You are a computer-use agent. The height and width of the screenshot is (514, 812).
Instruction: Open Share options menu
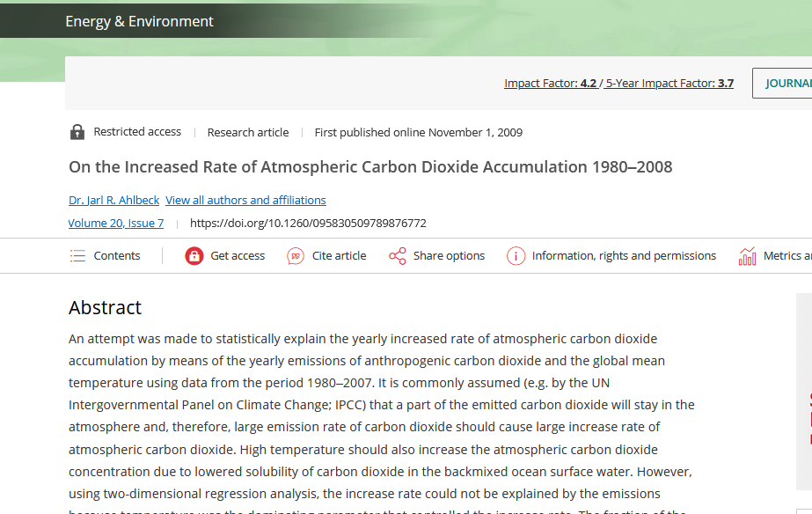tap(449, 256)
